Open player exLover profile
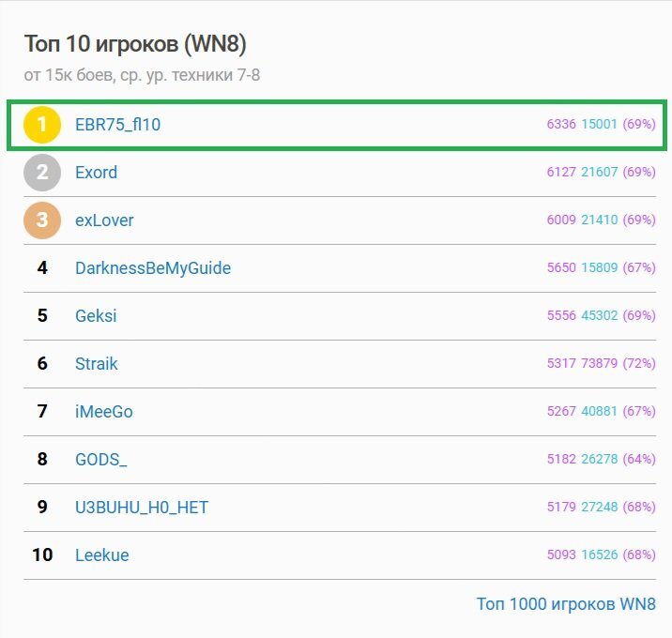This screenshot has height=638, width=672. [104, 220]
